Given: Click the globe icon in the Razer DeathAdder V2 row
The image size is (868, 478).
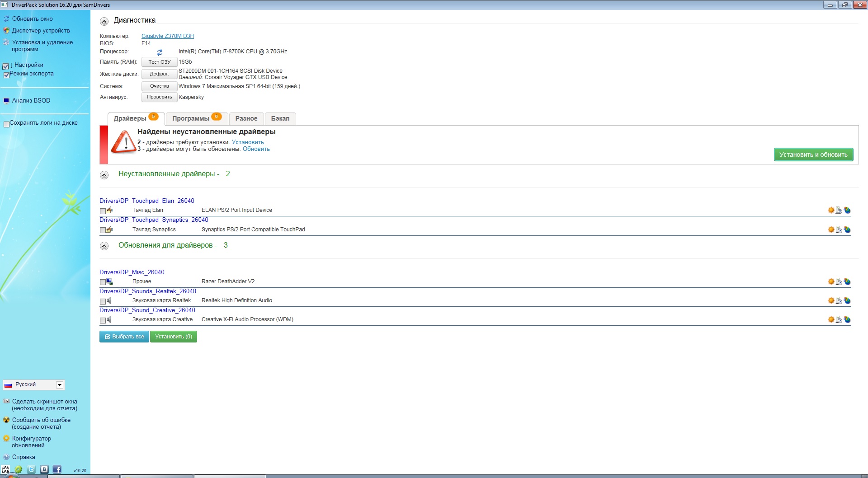Looking at the screenshot, I should click(847, 281).
